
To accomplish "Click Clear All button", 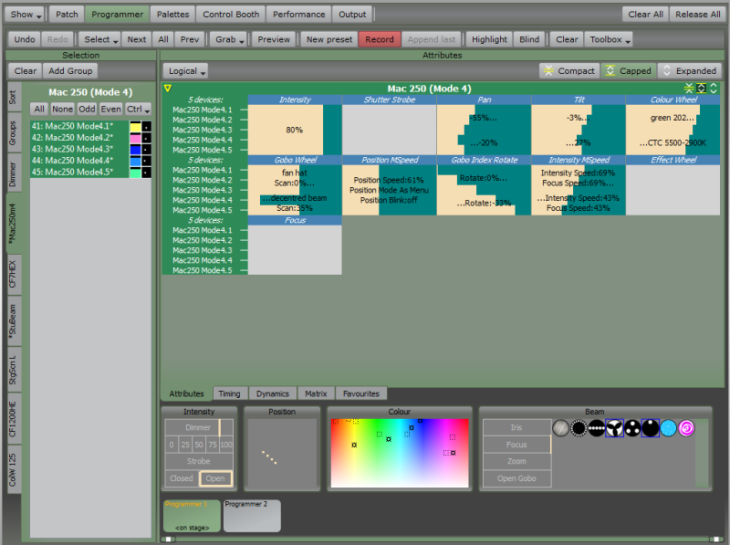I will (645, 14).
